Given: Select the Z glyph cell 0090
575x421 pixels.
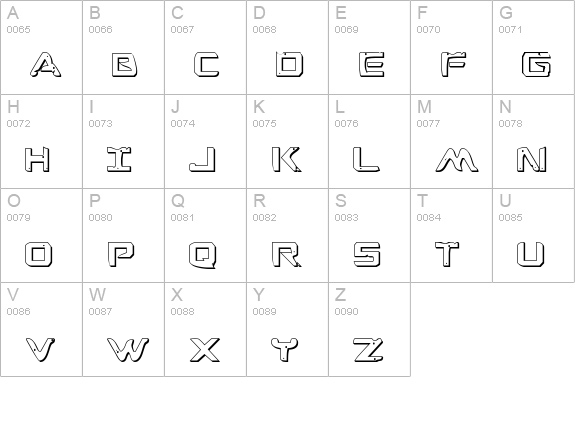Looking at the screenshot, I should pyautogui.click(x=370, y=329).
